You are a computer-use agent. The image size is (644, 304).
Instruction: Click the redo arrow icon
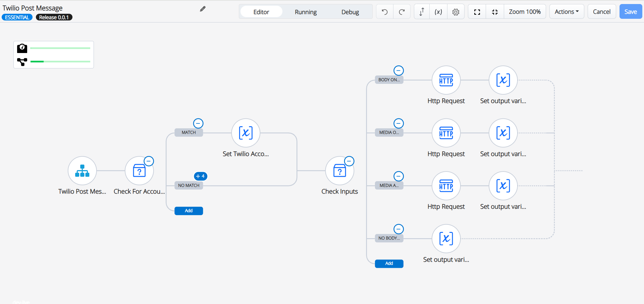[401, 12]
